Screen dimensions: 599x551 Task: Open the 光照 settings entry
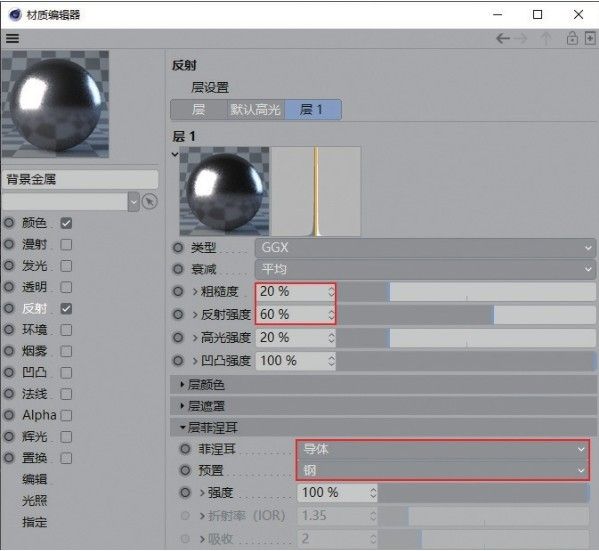click(x=34, y=501)
